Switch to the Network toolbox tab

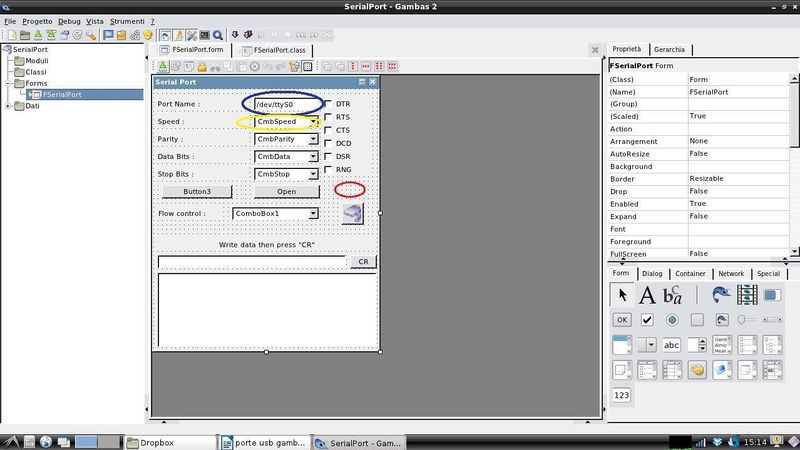coord(731,273)
